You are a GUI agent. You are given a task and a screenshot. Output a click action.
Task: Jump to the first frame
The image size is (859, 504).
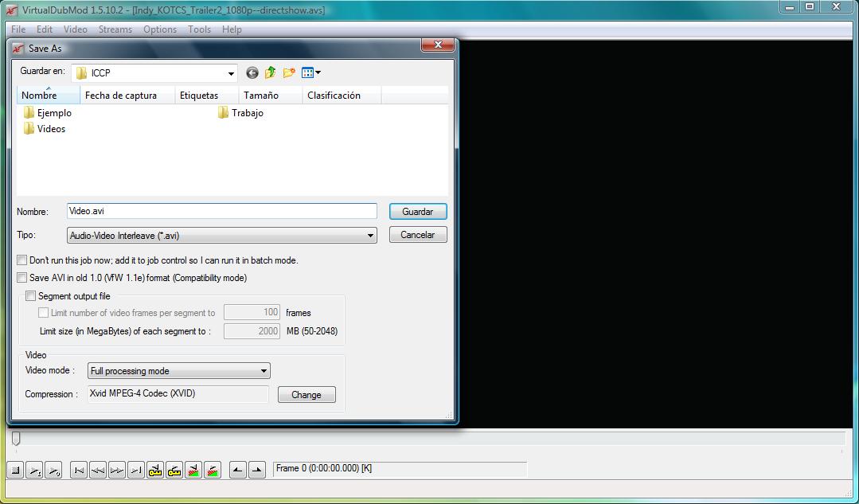80,470
